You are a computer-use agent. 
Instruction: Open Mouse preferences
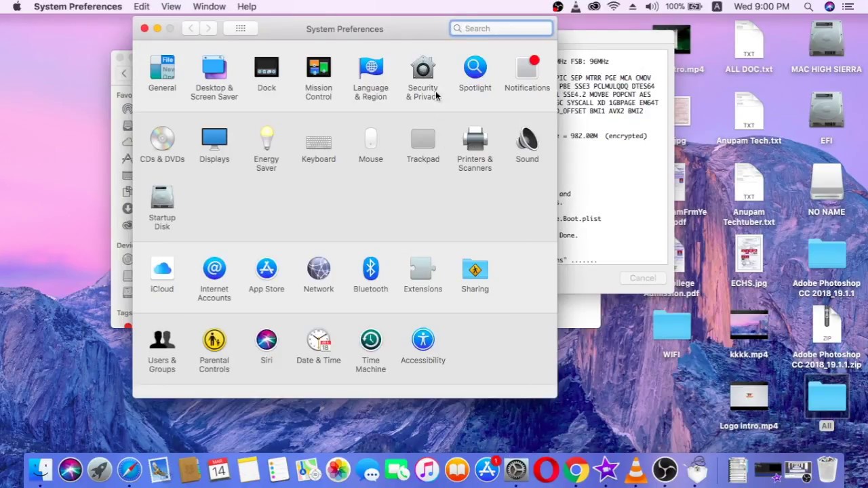(371, 144)
